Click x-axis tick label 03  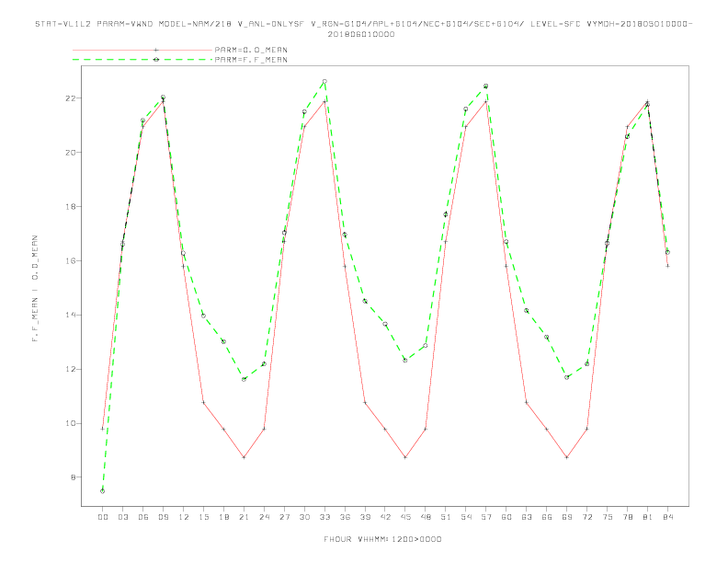click(122, 517)
